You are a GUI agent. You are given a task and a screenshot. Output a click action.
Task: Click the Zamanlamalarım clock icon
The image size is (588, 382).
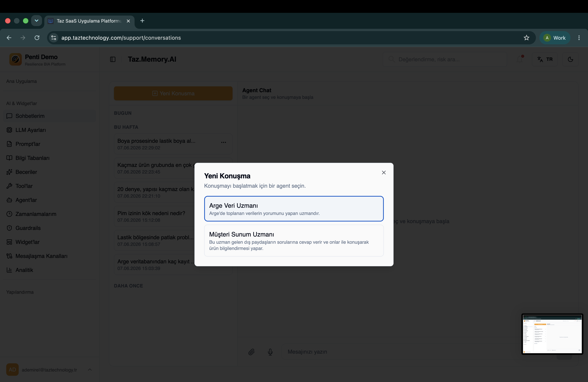[9, 214]
